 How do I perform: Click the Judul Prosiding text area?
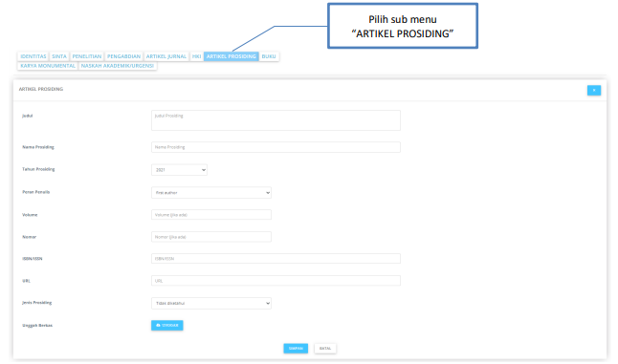click(276, 120)
